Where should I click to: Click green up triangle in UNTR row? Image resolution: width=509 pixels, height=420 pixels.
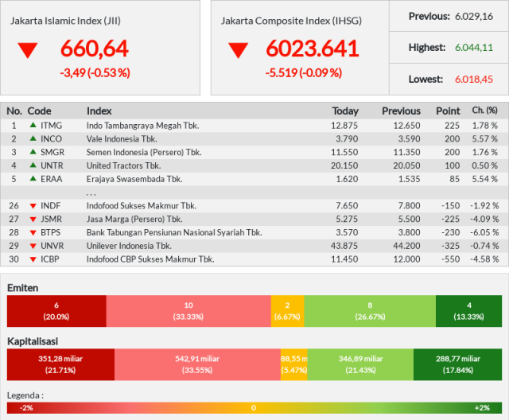click(x=33, y=165)
